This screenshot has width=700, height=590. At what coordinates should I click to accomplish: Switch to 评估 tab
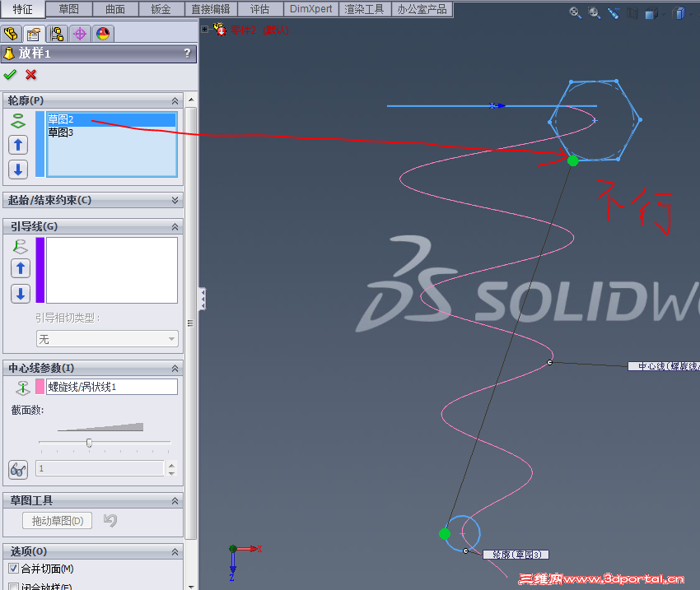260,9
